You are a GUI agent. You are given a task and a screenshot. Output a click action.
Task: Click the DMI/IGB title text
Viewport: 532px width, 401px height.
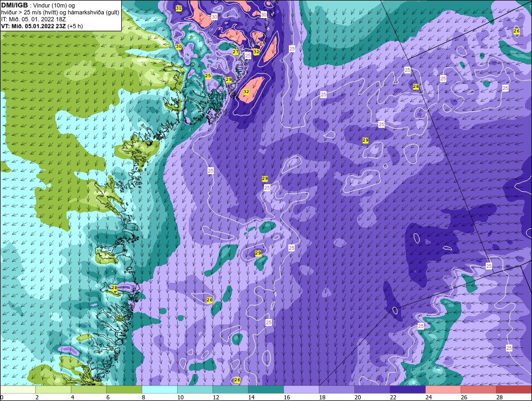coord(15,5)
